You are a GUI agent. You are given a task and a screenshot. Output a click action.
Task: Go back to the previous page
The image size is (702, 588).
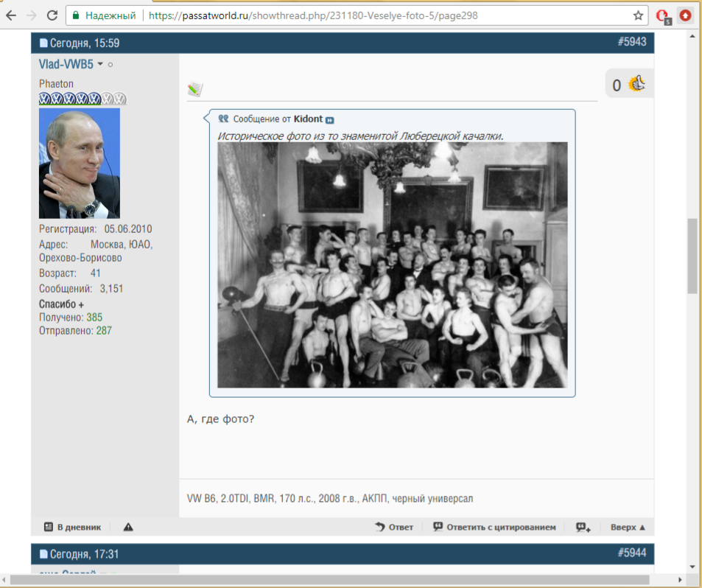[x=11, y=15]
